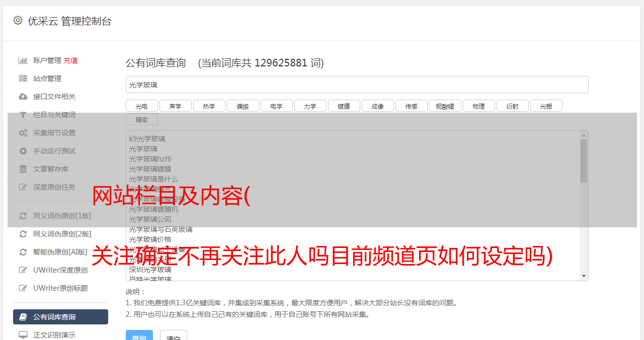
Task: Click the results list scrollbar down arrow
Action: (x=584, y=276)
